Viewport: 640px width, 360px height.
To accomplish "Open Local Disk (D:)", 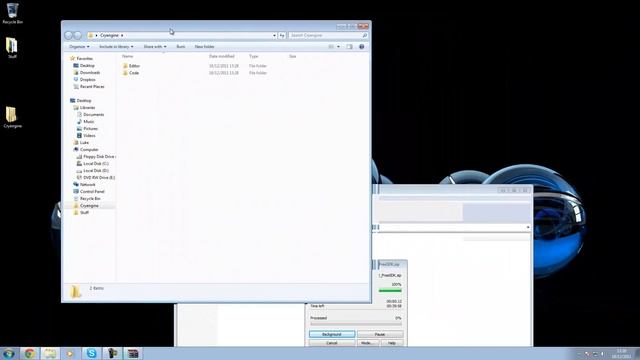I will click(96, 171).
